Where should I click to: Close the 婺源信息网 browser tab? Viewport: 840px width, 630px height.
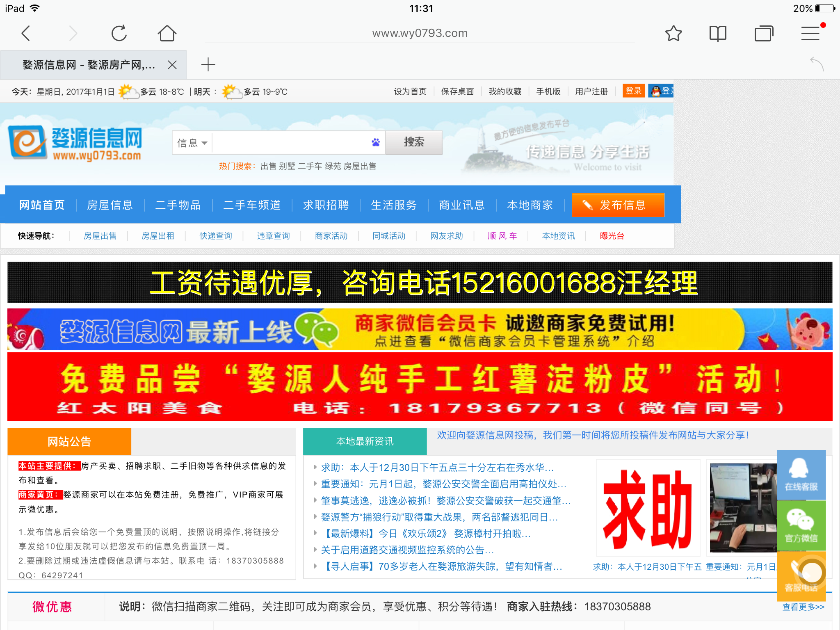172,65
